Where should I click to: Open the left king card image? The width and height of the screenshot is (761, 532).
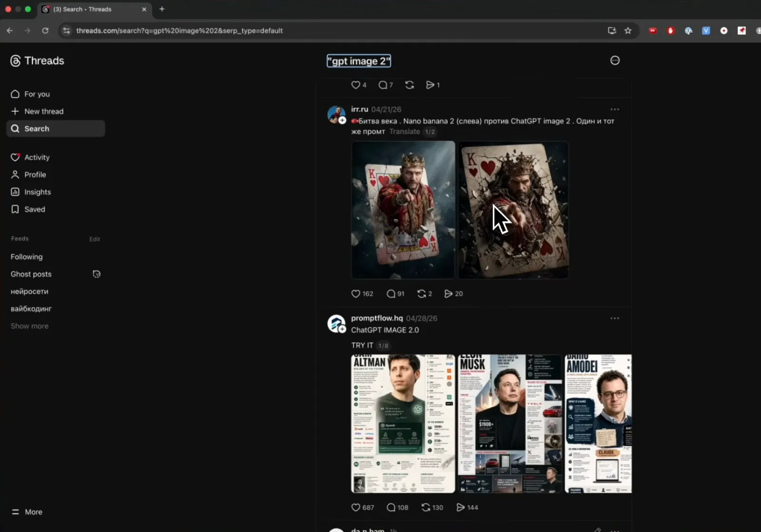403,210
